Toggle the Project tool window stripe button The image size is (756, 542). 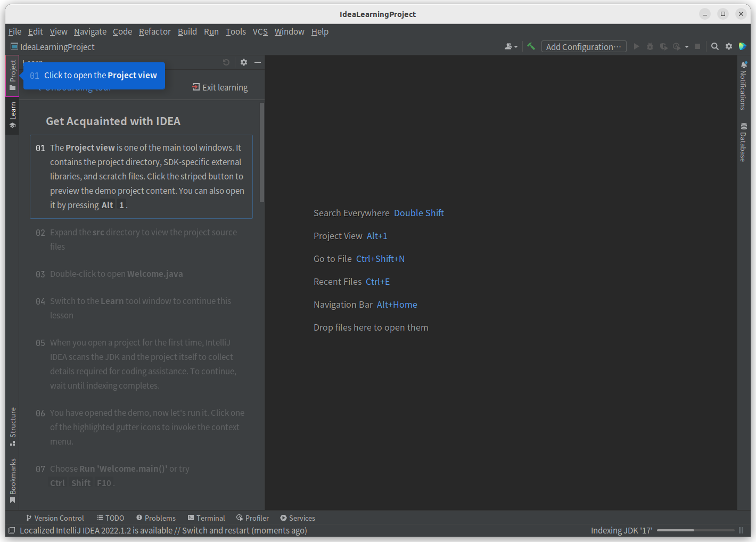pyautogui.click(x=12, y=75)
